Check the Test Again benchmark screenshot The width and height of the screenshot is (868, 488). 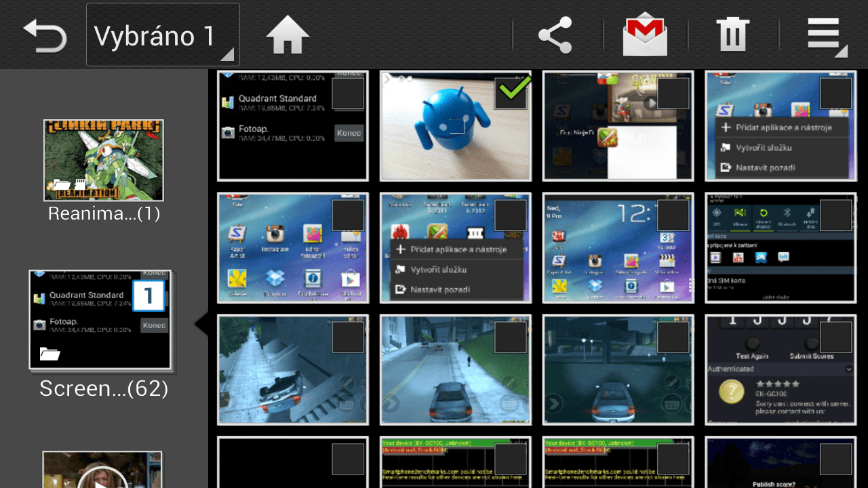[x=836, y=337]
